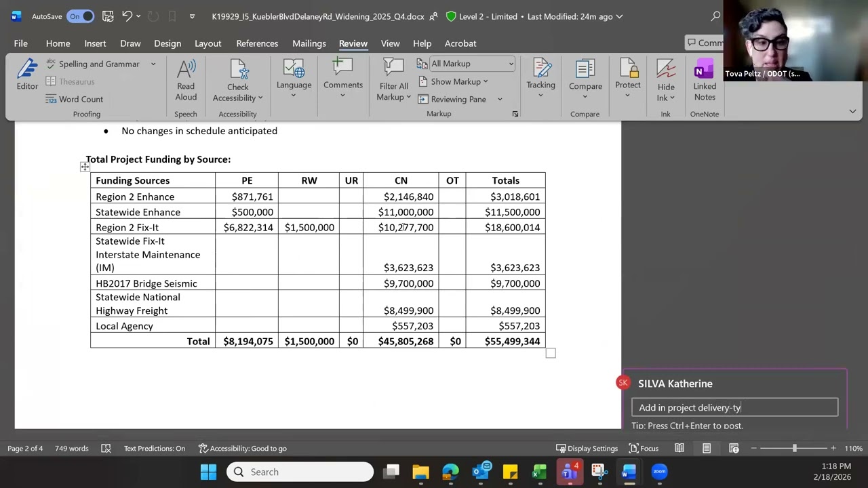Open the Comments ribbon group
Screen dimensions: 868x488
pos(342,79)
